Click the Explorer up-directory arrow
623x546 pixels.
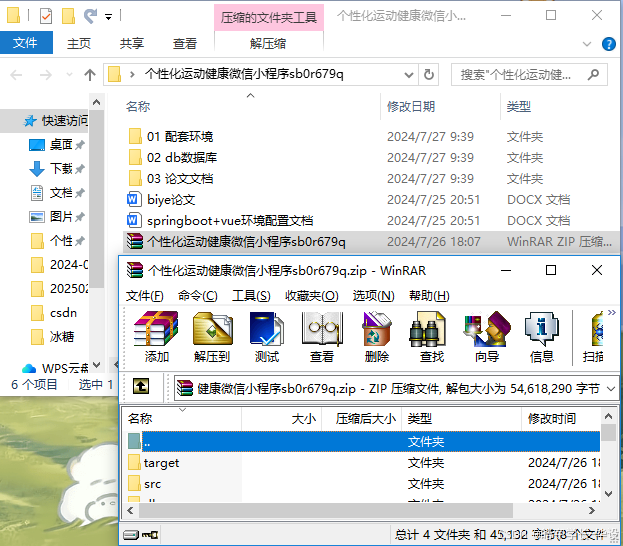pos(90,75)
